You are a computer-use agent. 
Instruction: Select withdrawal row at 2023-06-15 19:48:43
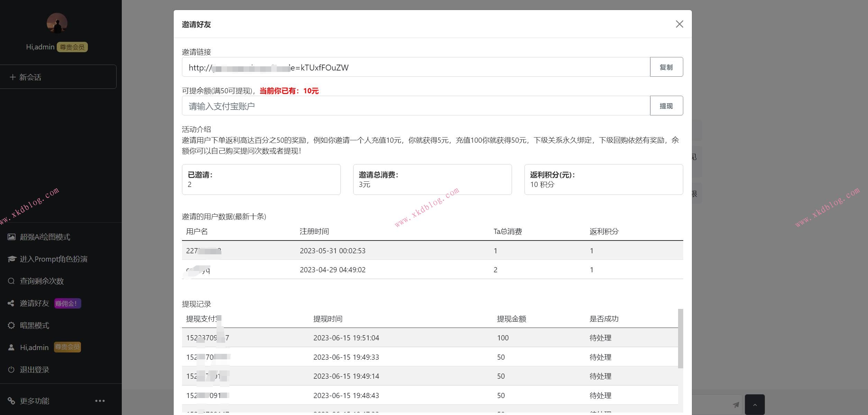click(430, 395)
